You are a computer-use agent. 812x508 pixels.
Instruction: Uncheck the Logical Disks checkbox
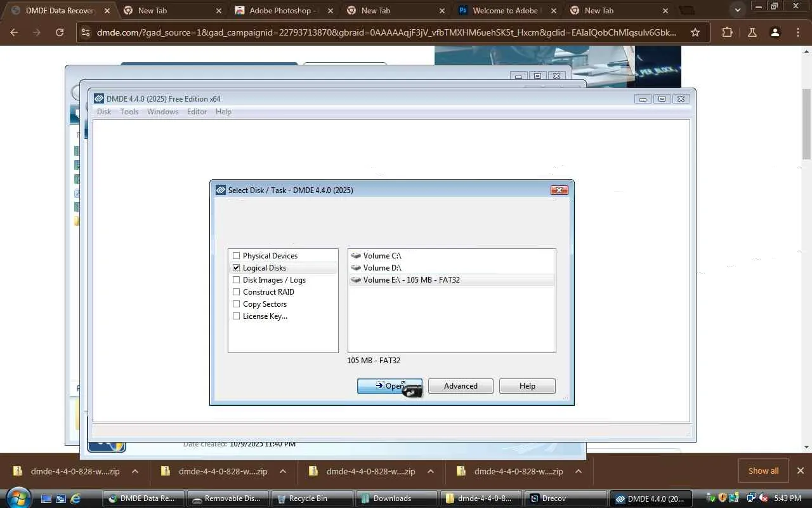pos(236,268)
